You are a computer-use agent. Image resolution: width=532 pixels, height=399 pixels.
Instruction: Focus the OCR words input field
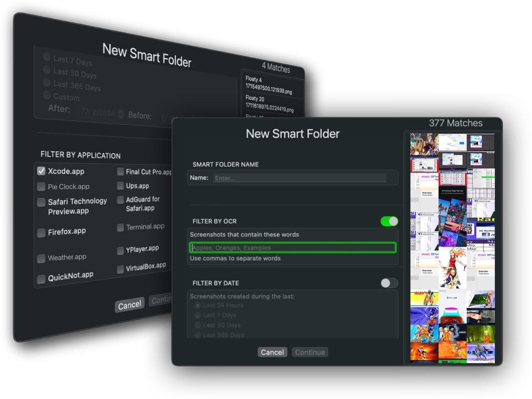293,248
